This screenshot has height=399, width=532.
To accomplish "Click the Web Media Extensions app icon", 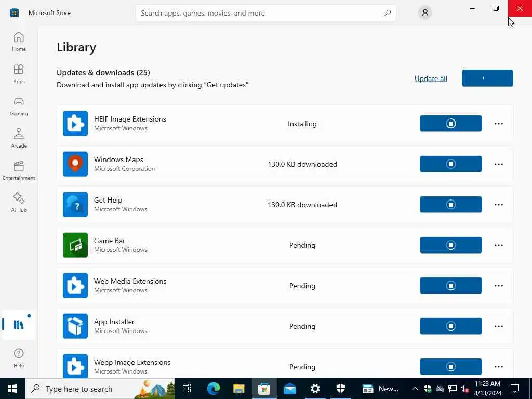I will point(75,286).
